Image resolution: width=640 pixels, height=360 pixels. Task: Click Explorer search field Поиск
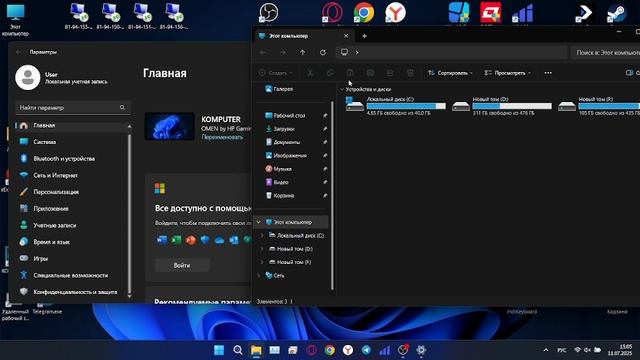point(605,52)
